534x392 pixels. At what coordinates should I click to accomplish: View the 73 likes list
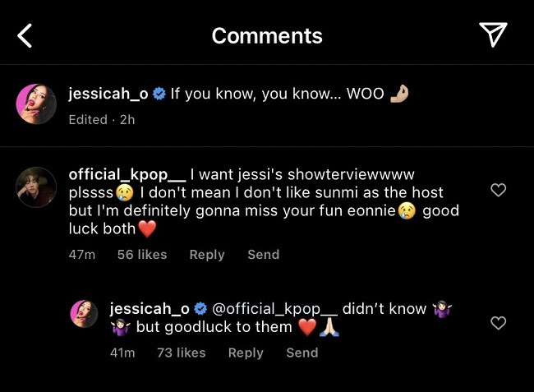182,353
